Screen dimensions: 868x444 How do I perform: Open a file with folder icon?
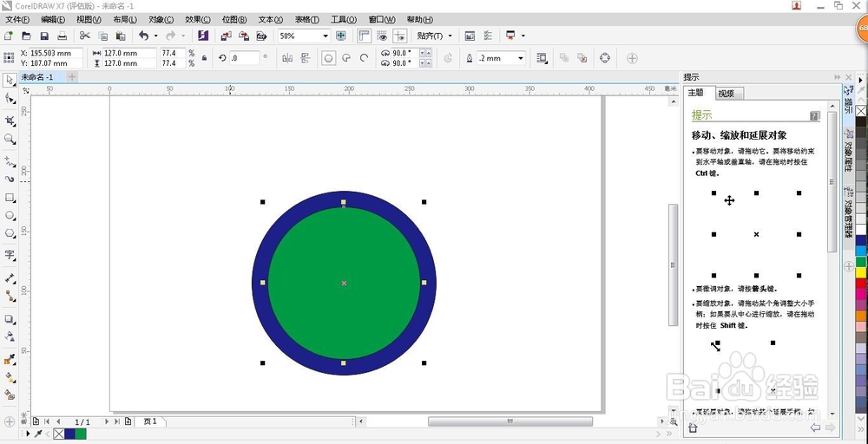(26, 36)
